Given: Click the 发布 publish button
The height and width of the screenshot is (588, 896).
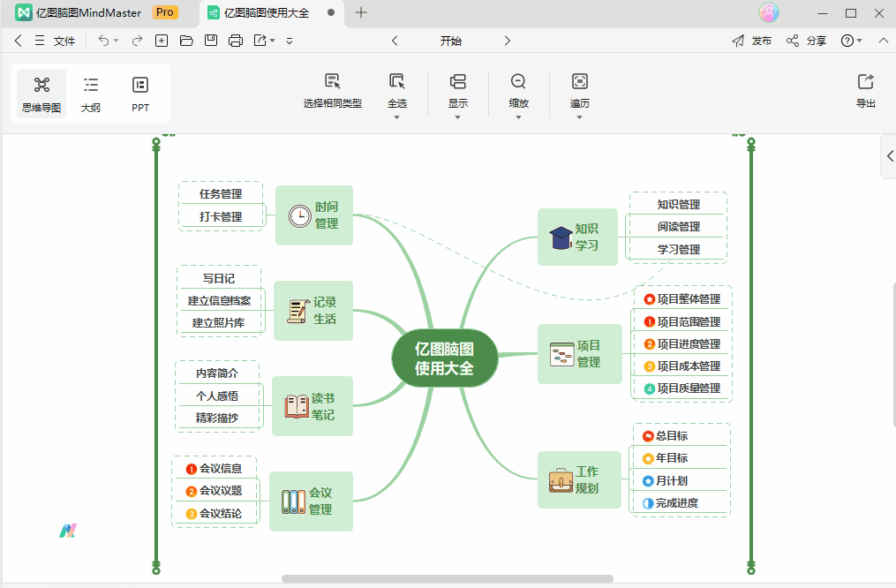Looking at the screenshot, I should pyautogui.click(x=752, y=41).
